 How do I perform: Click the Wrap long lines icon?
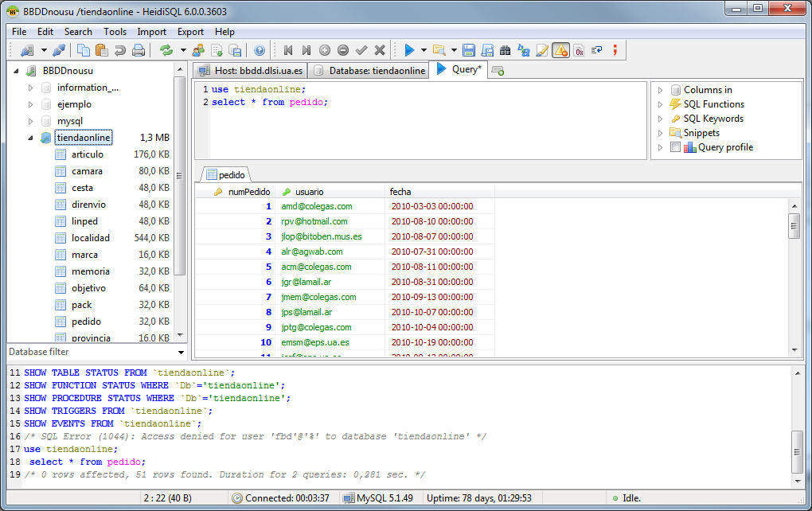[596, 50]
